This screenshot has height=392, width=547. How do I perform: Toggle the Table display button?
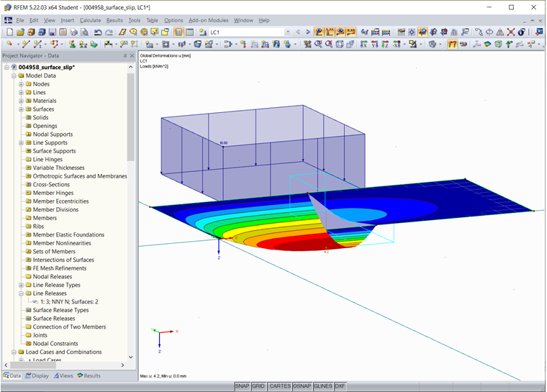(x=189, y=32)
